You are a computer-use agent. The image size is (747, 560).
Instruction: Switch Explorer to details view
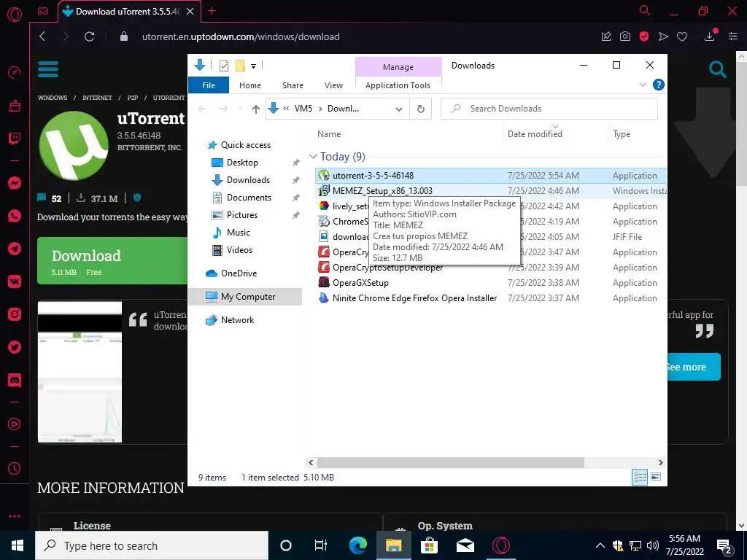(640, 477)
